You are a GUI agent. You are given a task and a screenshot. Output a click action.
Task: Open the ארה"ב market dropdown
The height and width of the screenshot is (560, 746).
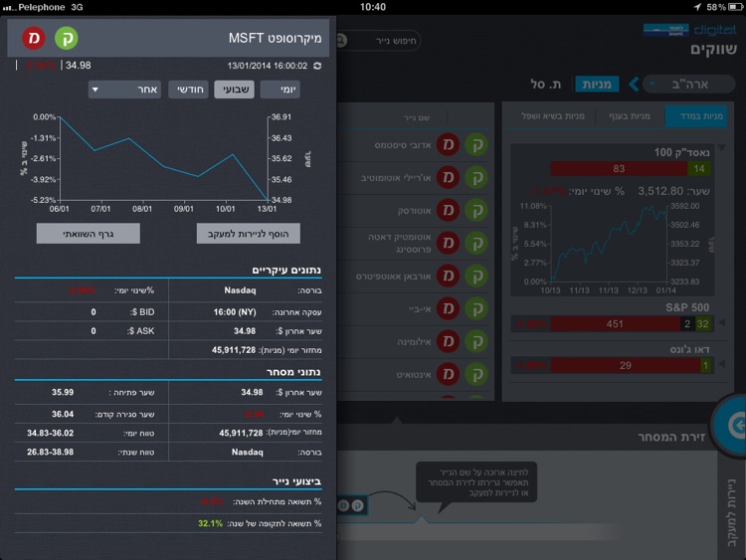pos(688,85)
